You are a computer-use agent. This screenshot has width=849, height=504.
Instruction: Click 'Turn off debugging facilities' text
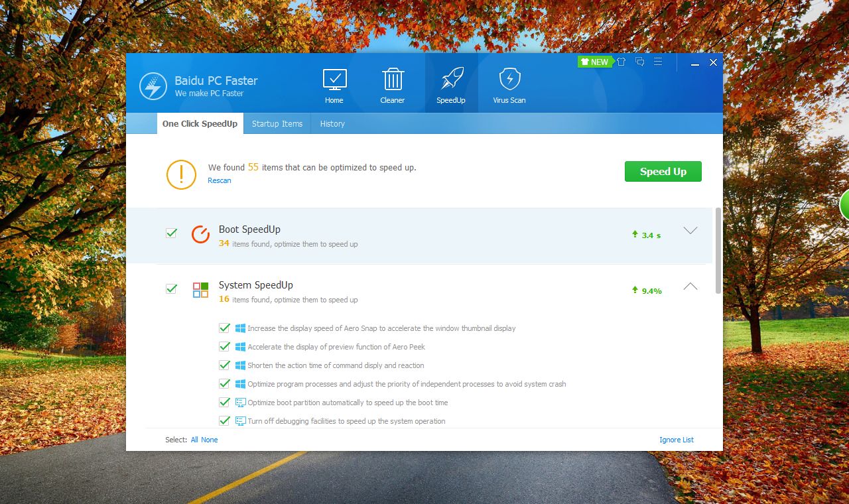pos(346,421)
